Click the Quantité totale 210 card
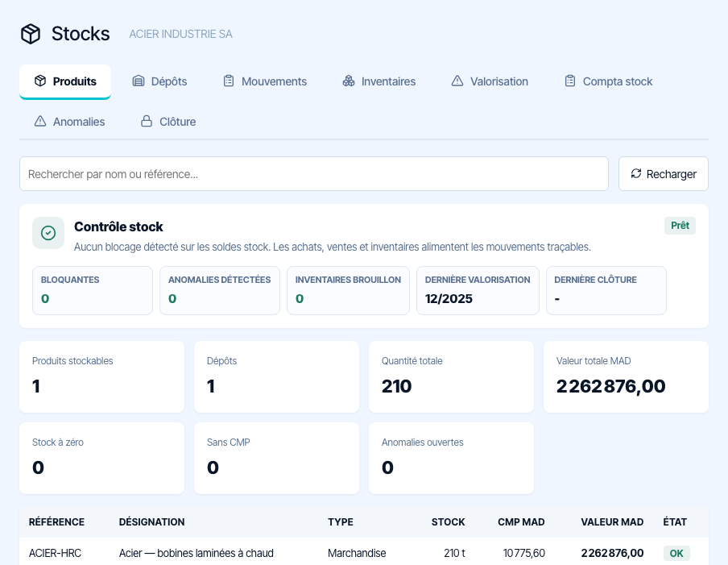The height and width of the screenshot is (565, 728). [451, 377]
